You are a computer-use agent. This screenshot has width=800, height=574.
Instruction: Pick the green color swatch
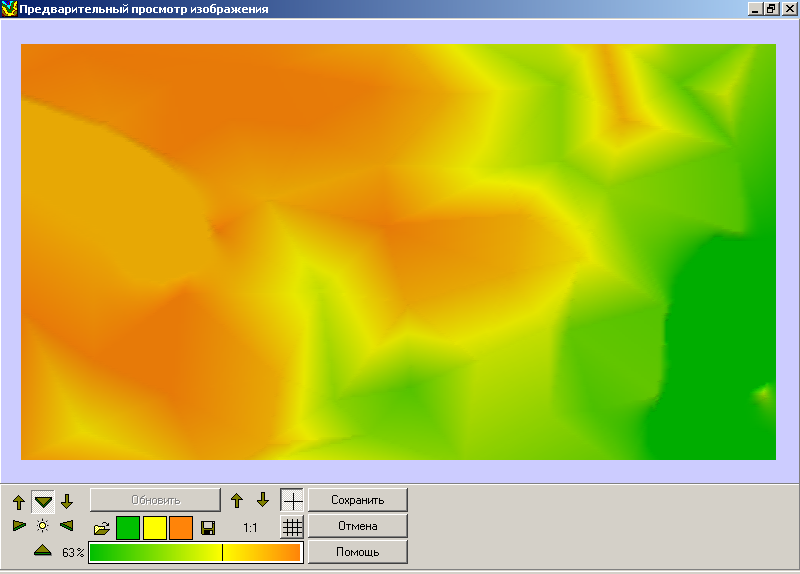(x=128, y=528)
